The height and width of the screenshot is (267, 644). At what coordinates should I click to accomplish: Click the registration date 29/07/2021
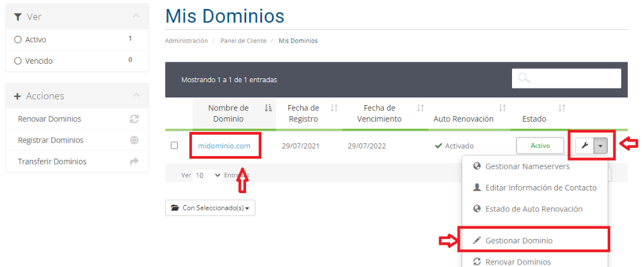coord(301,146)
